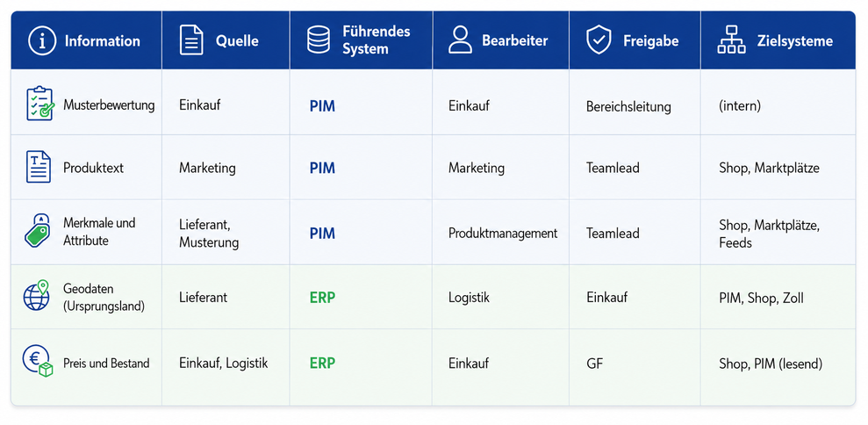Click the network hierarchy icon beside Zielsysteme
Viewport: 868px width, 425px height.
(x=731, y=40)
